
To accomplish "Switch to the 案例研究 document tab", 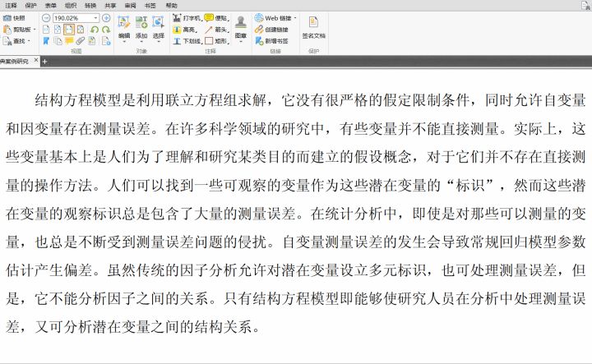I will (14, 61).
